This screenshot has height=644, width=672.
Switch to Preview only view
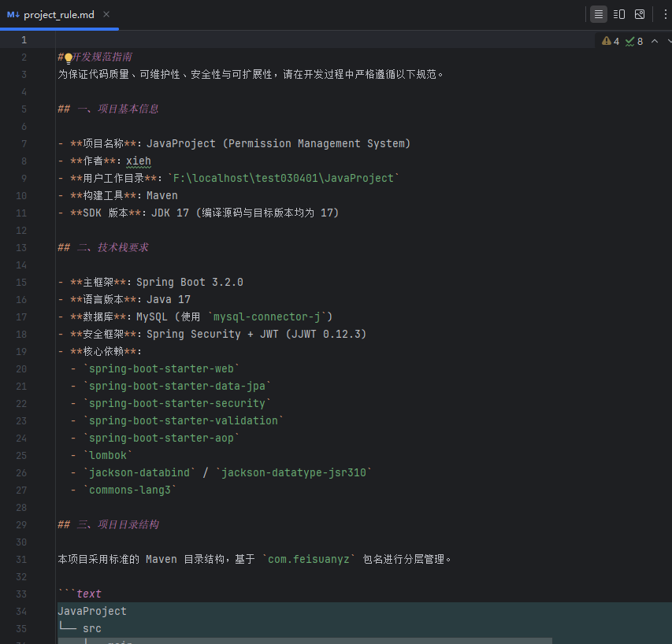tap(640, 14)
